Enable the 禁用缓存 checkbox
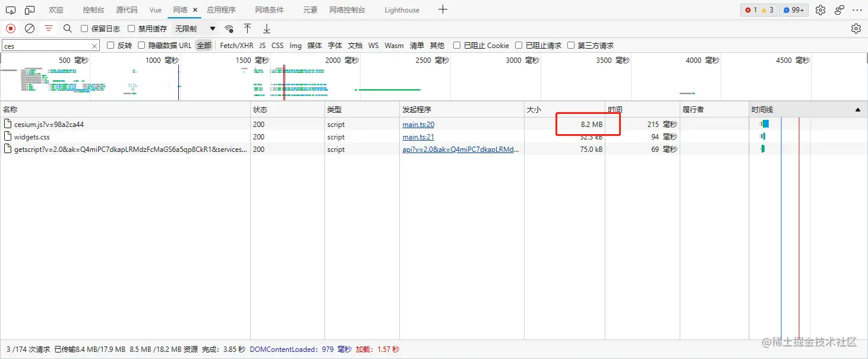The image size is (868, 359). (x=131, y=28)
